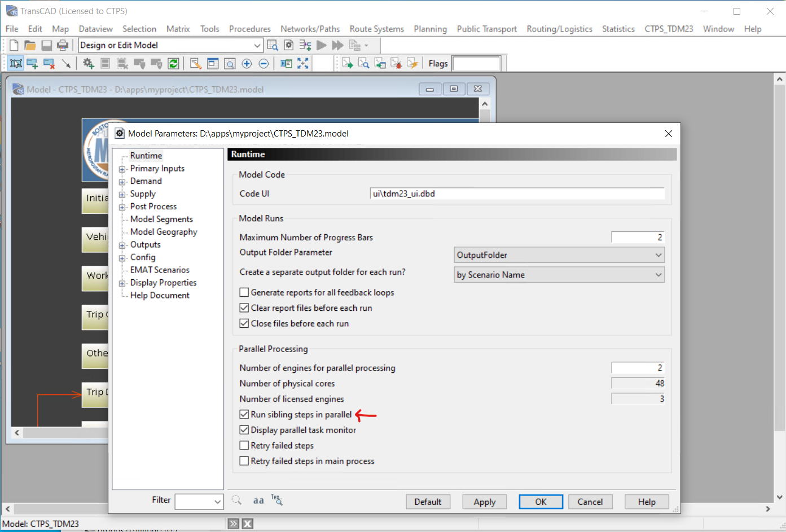
Task: Click the add step icon with green plus
Action: pyautogui.click(x=32, y=64)
